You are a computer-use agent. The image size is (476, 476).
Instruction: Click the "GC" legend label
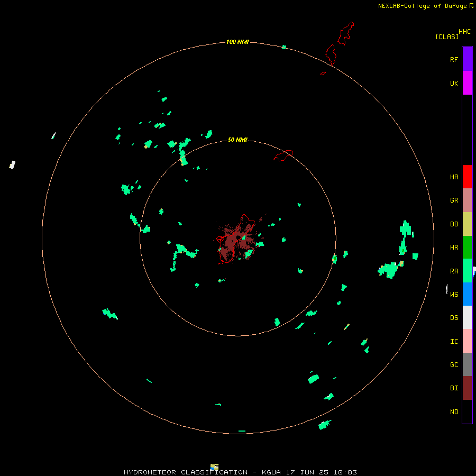[454, 365]
